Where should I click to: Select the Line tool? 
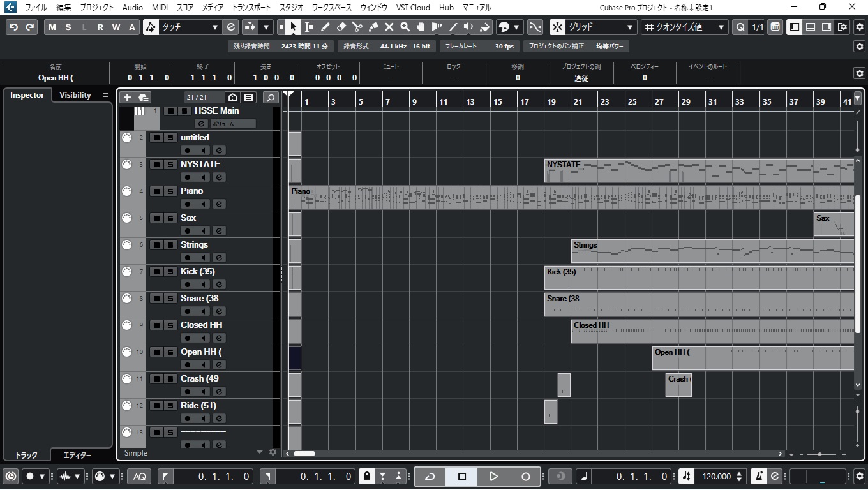point(453,27)
